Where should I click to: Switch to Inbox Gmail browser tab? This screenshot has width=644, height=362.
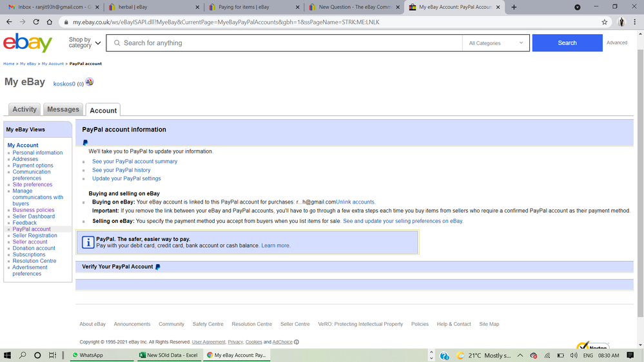[x=54, y=7]
